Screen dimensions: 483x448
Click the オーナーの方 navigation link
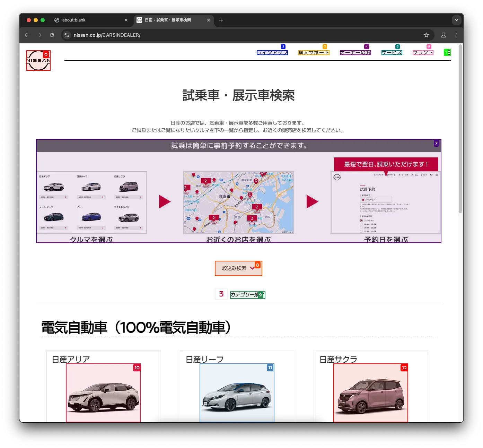[x=355, y=53]
